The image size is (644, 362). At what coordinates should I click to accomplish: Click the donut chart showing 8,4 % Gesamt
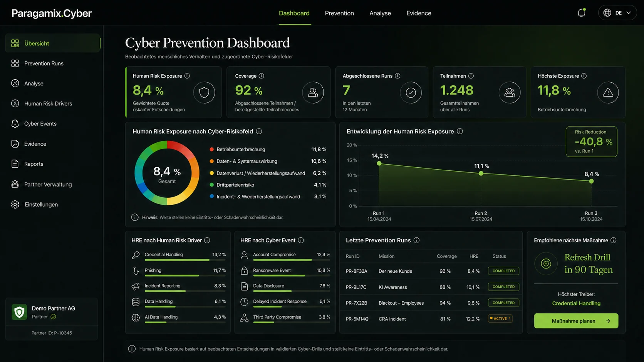click(x=167, y=173)
